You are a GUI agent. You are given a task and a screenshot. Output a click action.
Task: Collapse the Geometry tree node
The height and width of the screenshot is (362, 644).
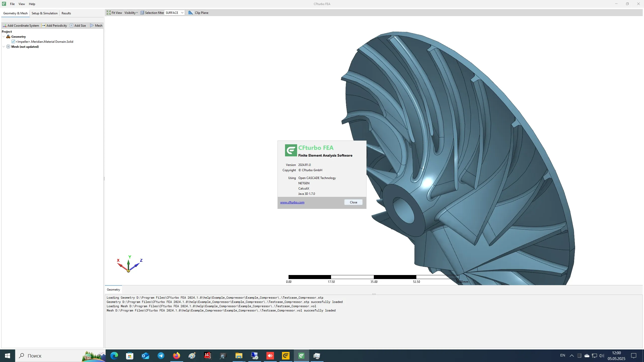click(4, 36)
